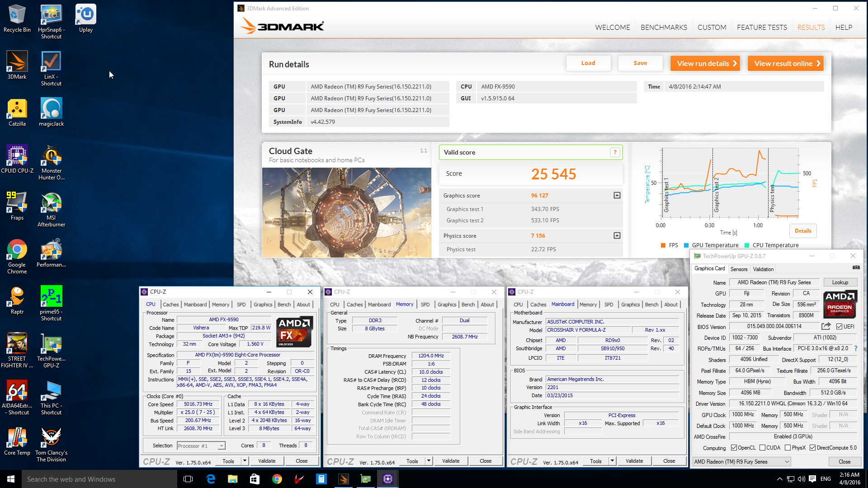Click CPU Temperature green legend swatch
The height and width of the screenshot is (488, 868).
(746, 245)
